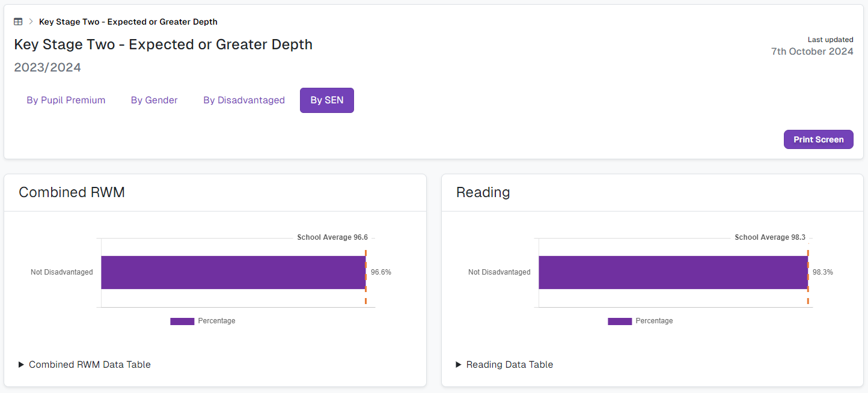Click the dashed School Average 98.3 marker line

coord(808,272)
